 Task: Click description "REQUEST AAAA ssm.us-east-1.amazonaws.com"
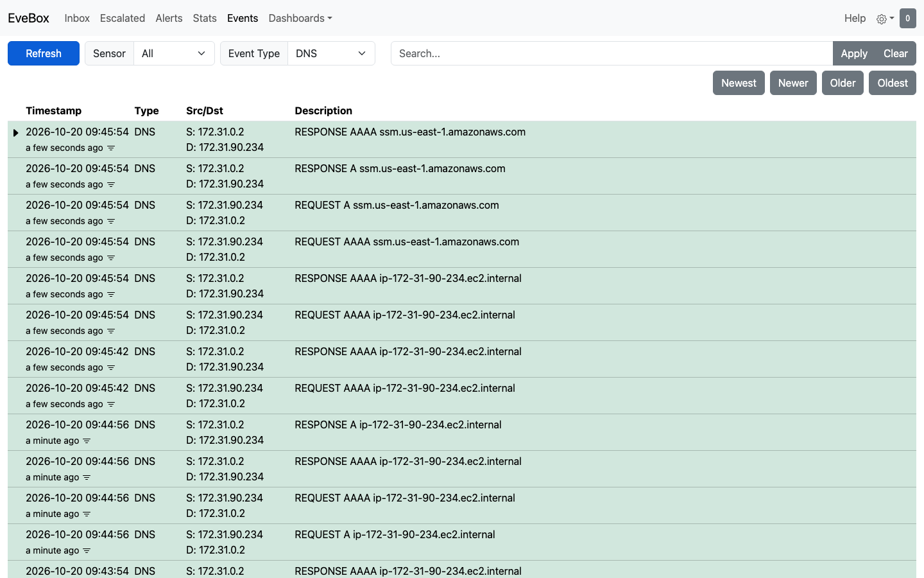pos(407,241)
